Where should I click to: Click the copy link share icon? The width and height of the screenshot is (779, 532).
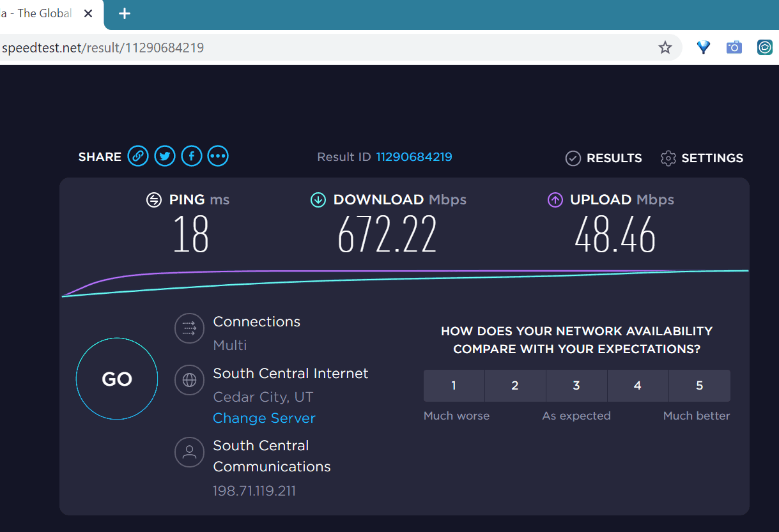tap(138, 156)
